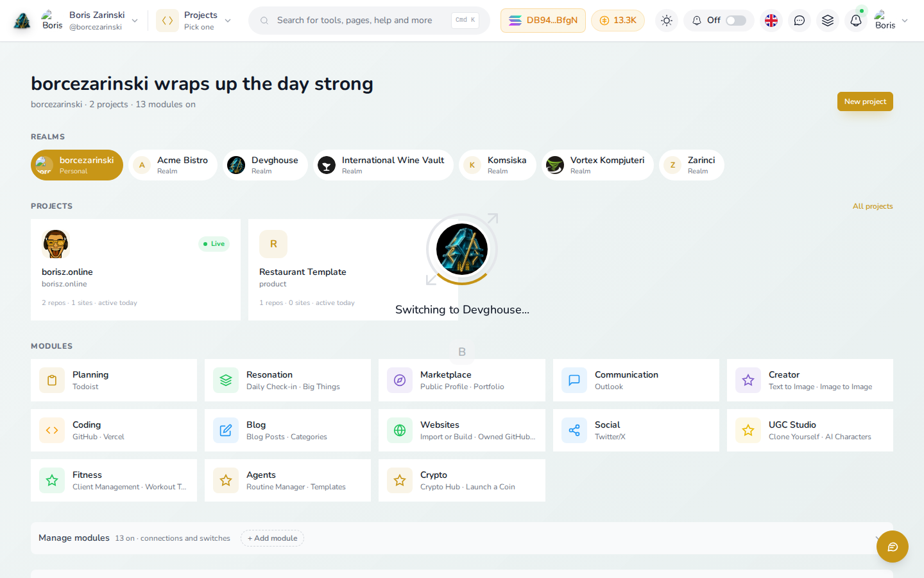Toggle the notifications Off switch
Viewport: 924px width, 578px height.
pos(736,21)
